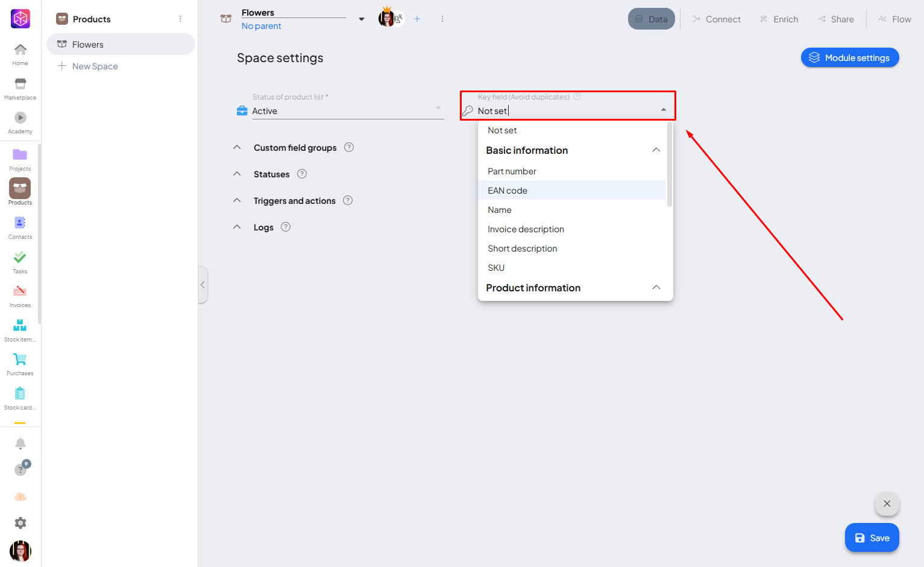Open the Academy play icon
The image size is (924, 567).
20,118
